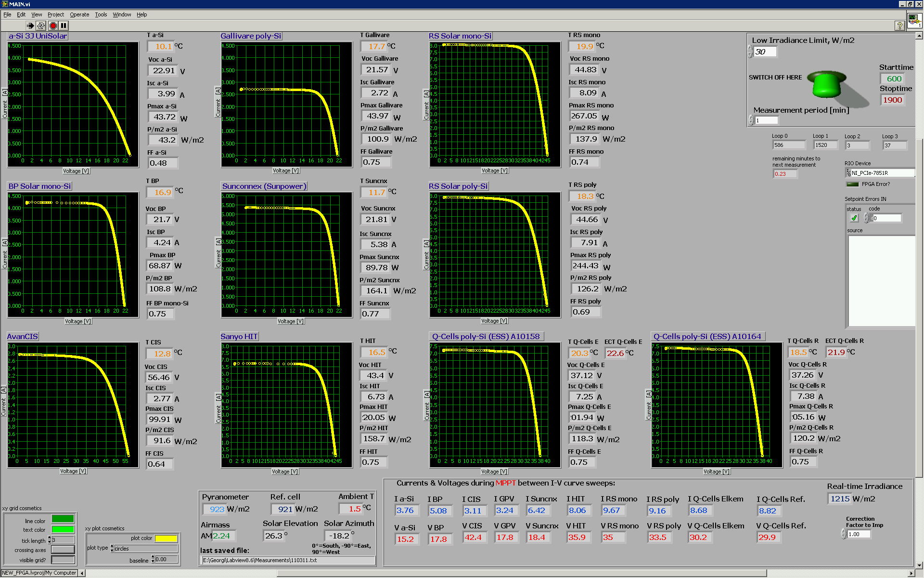
Task: Toggle the crossing axes button
Action: point(63,550)
